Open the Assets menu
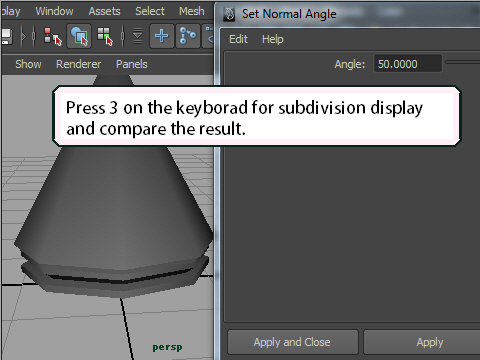 pyautogui.click(x=104, y=11)
